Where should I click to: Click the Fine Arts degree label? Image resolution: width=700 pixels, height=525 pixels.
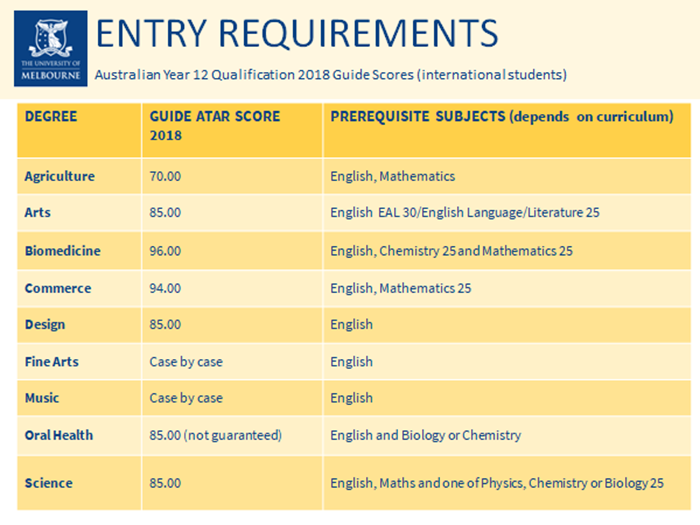coord(51,362)
